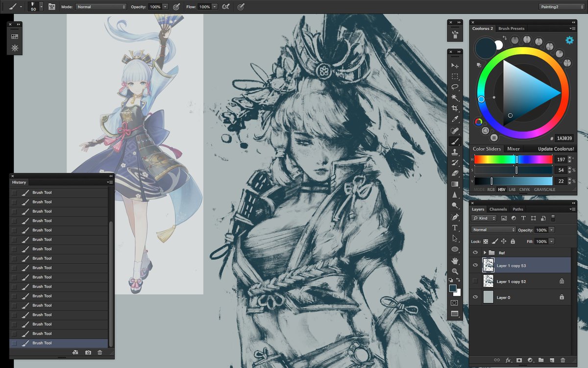This screenshot has width=588, height=368.
Task: Switch to the Mixer tab
Action: point(514,149)
